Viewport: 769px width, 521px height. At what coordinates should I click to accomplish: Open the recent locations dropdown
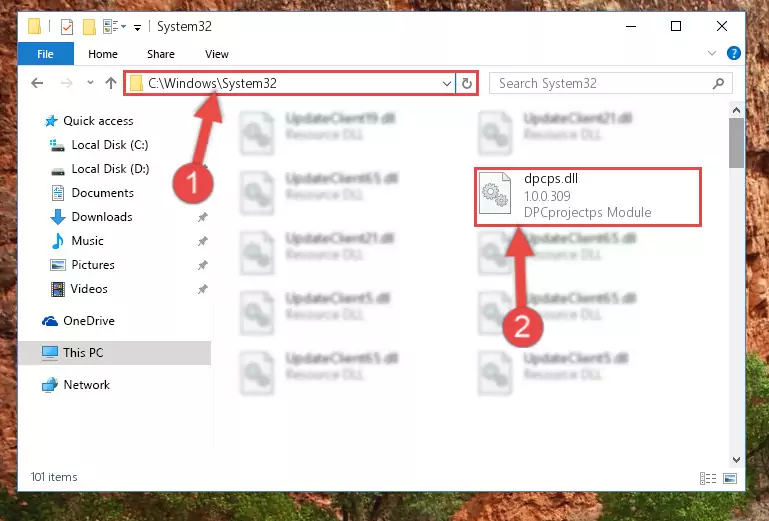[90, 83]
